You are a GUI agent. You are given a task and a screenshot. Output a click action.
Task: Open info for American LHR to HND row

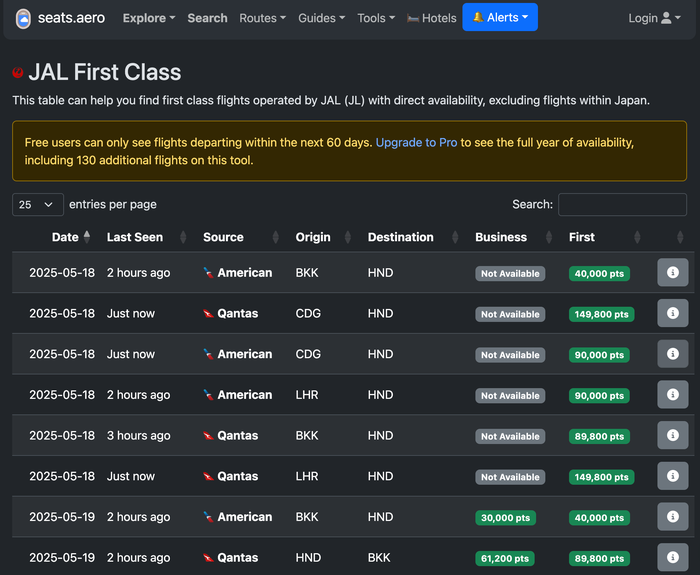click(x=672, y=395)
